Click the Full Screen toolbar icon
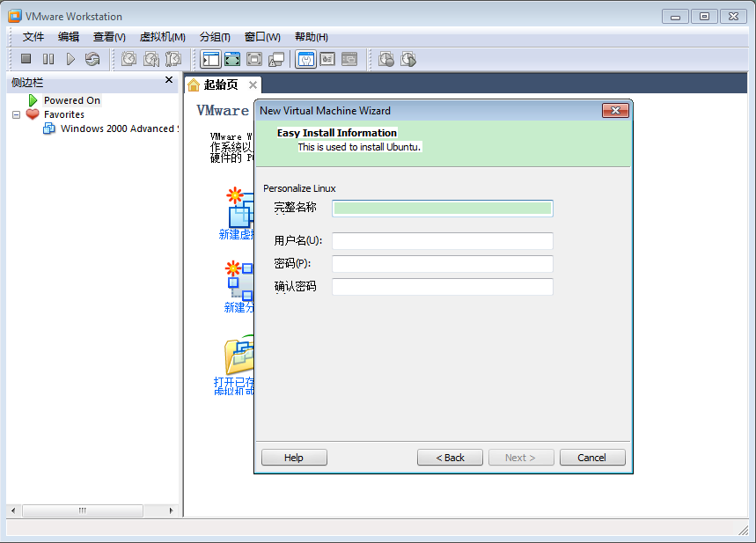The height and width of the screenshot is (543, 756). (x=254, y=59)
